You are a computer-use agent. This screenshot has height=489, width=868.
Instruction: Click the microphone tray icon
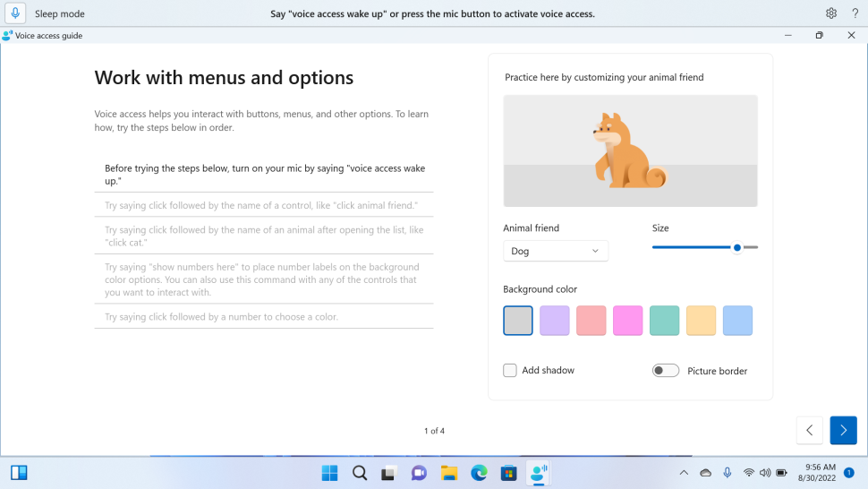[727, 473]
